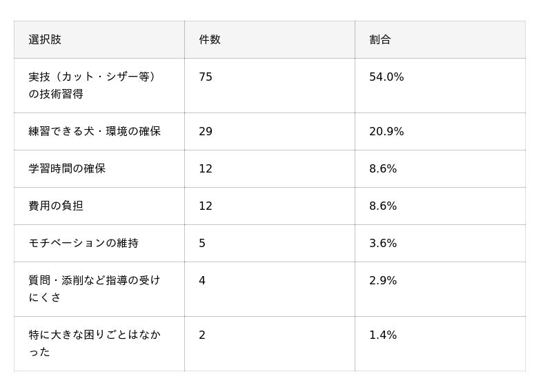Select the 12 count in 学習時間の確保 row

click(x=270, y=168)
